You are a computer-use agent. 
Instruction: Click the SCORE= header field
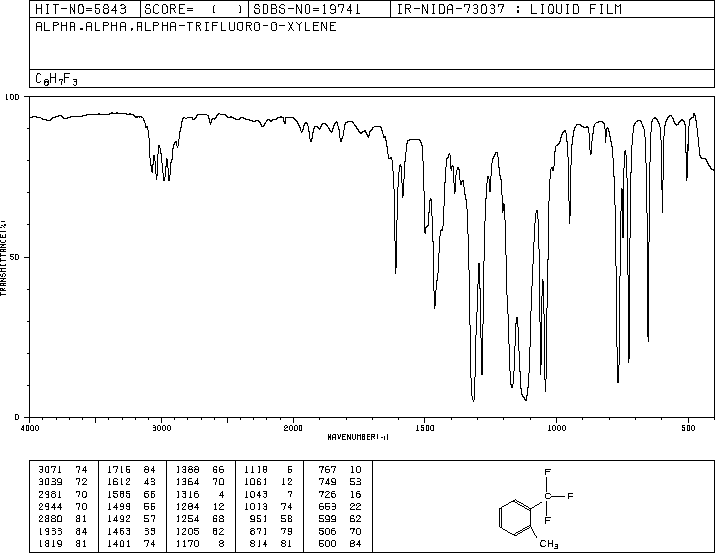tap(193, 9)
